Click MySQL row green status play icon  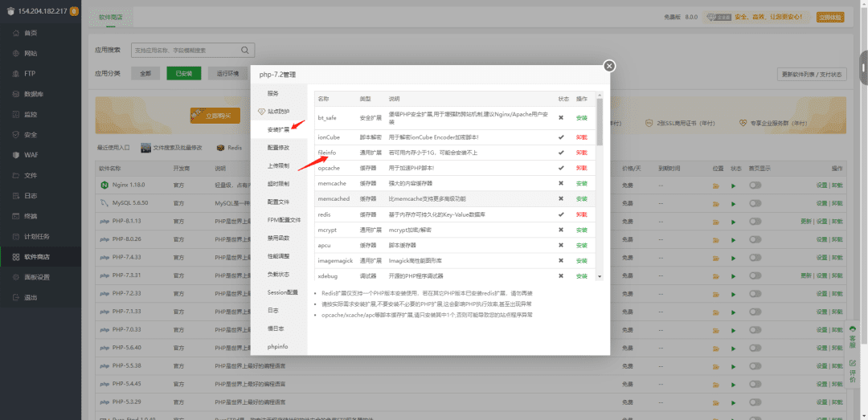734,204
